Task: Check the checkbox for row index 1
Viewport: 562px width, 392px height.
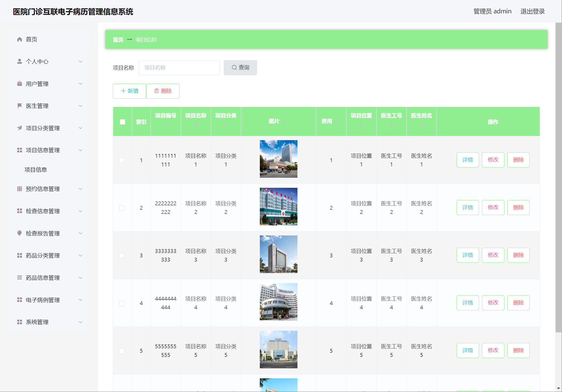Action: coord(122,160)
